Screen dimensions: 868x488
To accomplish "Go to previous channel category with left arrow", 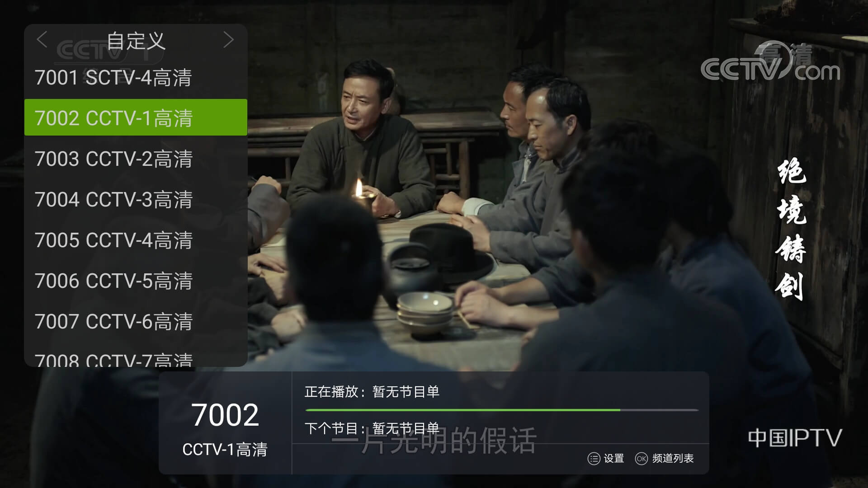I will pyautogui.click(x=42, y=40).
